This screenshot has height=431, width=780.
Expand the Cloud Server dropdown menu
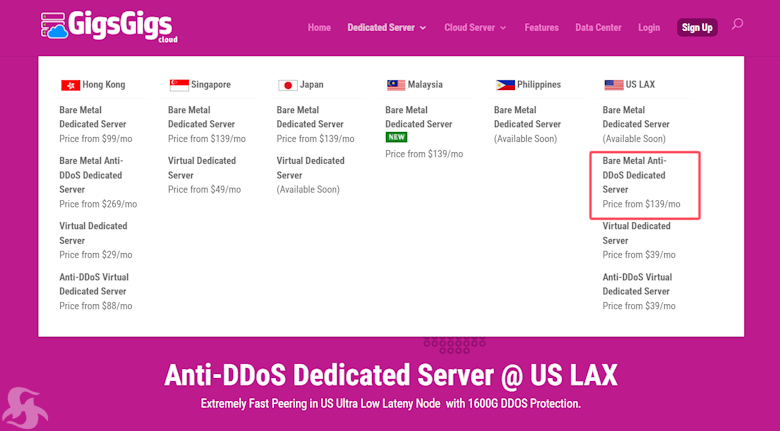pyautogui.click(x=475, y=27)
